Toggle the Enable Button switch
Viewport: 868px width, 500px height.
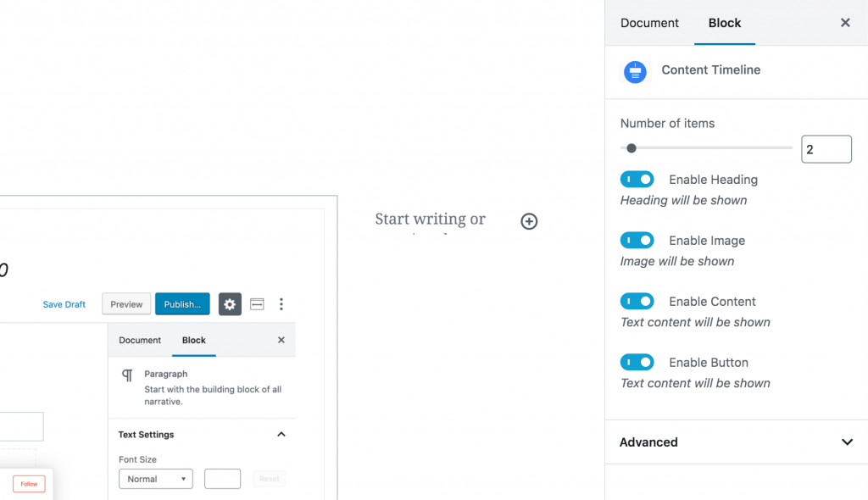pos(637,362)
